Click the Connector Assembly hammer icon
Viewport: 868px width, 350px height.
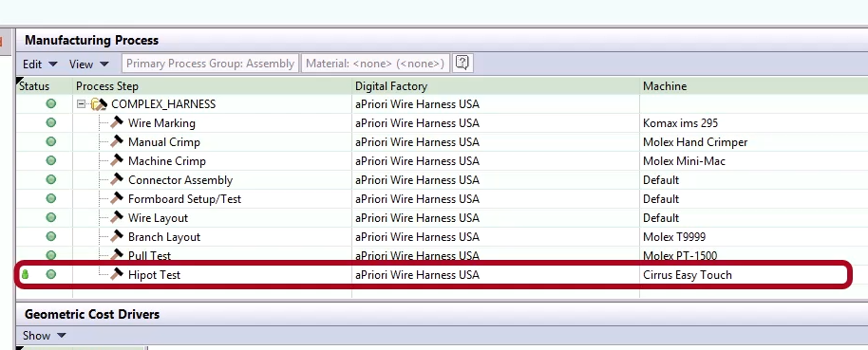(x=117, y=179)
